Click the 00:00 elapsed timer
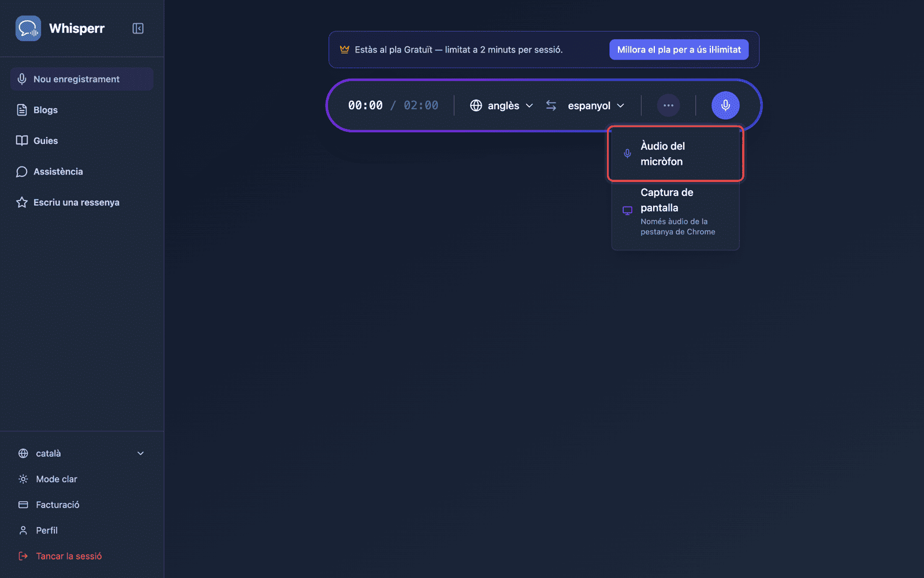This screenshot has height=578, width=924. [x=366, y=105]
